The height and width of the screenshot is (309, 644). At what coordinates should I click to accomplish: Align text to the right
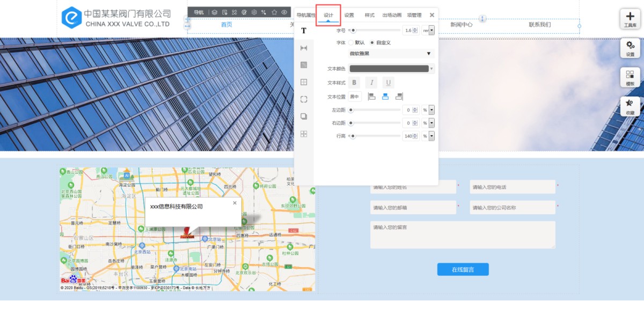399,97
